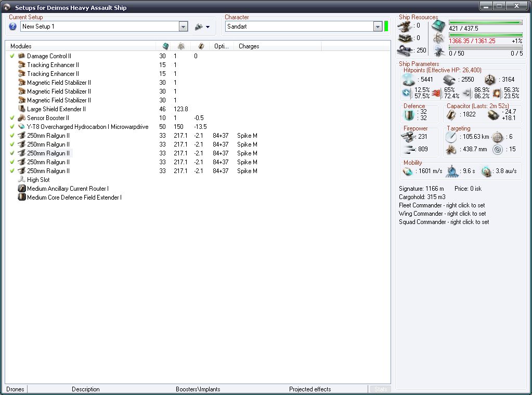Sort by the capacitor column header icon
Viewport: 532px width, 395px height.
[x=201, y=46]
